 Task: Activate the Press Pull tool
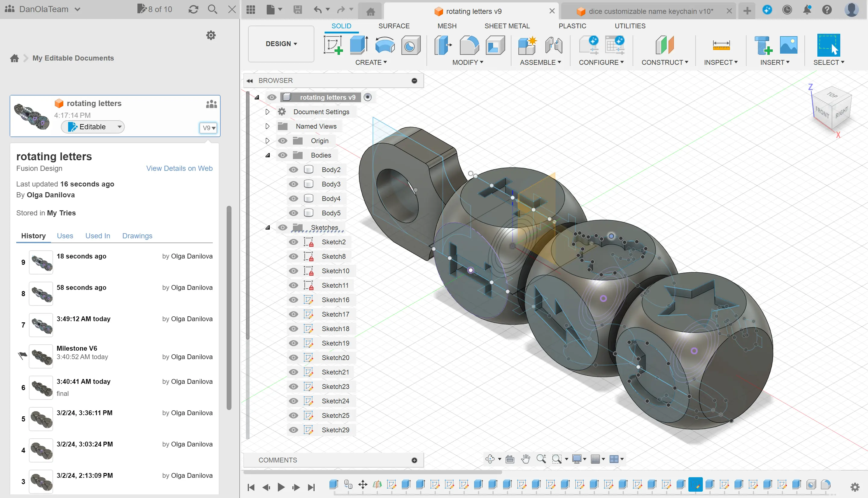(443, 45)
